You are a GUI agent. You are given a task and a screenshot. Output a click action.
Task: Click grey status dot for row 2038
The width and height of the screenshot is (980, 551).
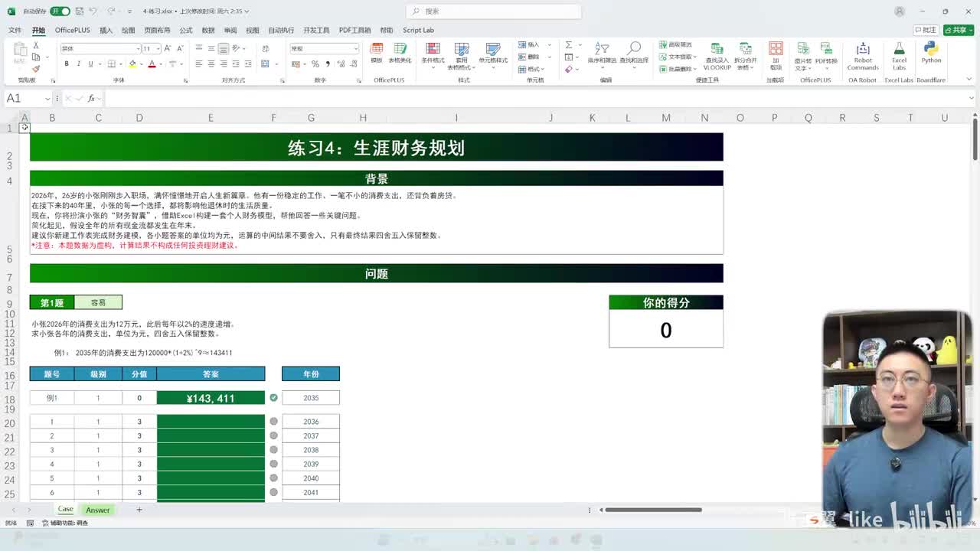(273, 450)
